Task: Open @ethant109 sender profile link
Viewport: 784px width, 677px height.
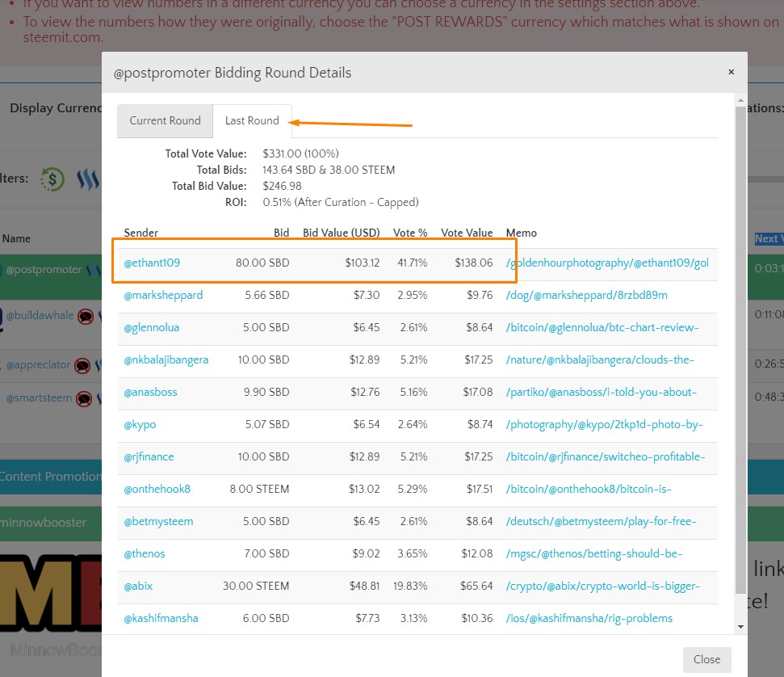Action: 152,263
